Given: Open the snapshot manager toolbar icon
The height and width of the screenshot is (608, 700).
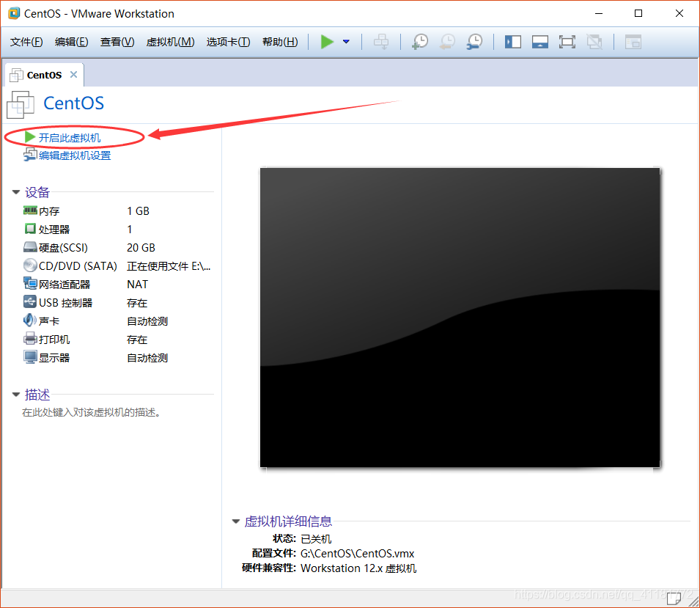Looking at the screenshot, I should coord(474,42).
